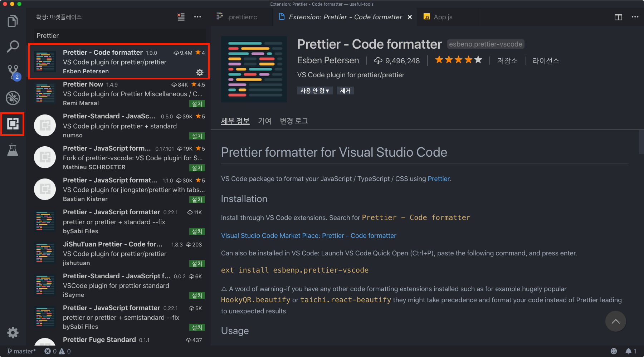The height and width of the screenshot is (357, 644).
Task: Click the Esben Petersen publisher link
Action: point(328,60)
